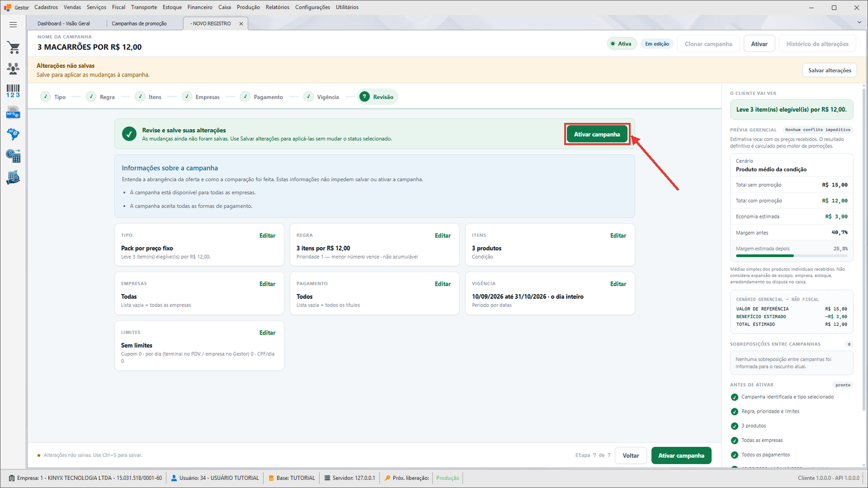Edit the Vigência card
The height and width of the screenshot is (488, 868).
coord(618,284)
